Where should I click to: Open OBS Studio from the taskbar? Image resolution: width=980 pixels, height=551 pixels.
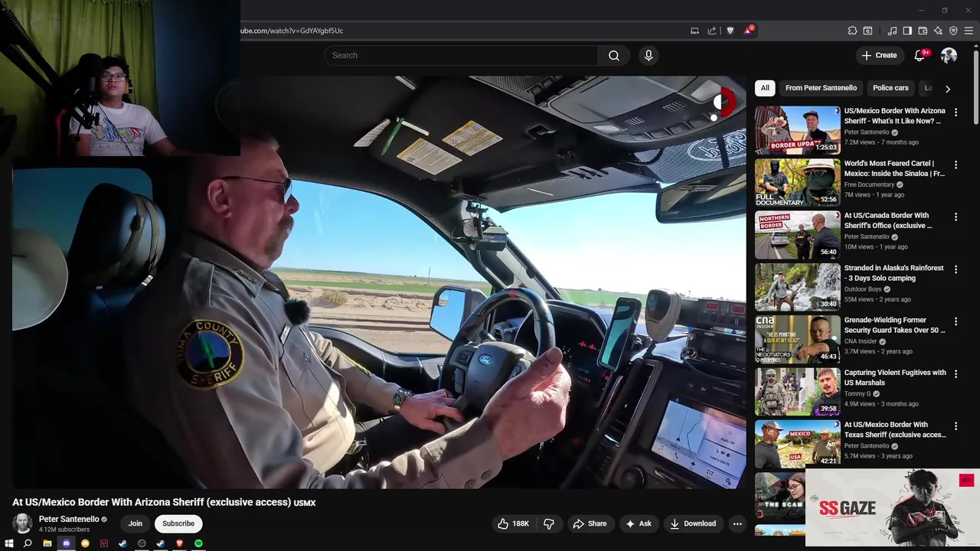pyautogui.click(x=142, y=543)
